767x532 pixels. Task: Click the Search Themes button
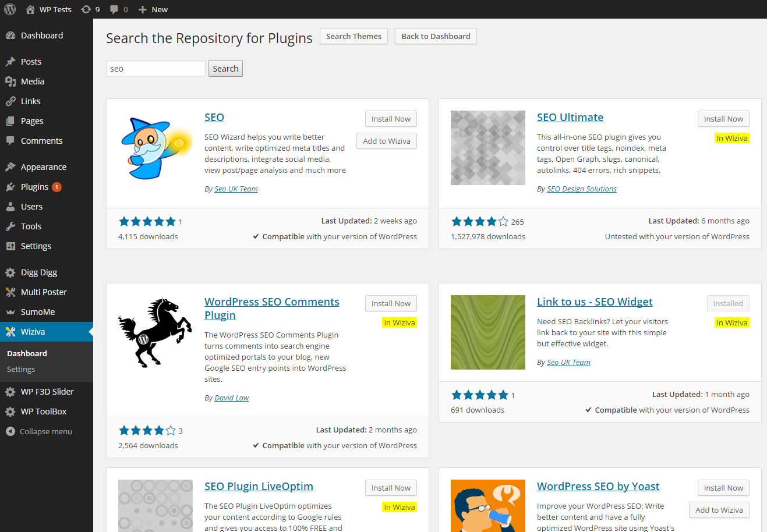[354, 36]
